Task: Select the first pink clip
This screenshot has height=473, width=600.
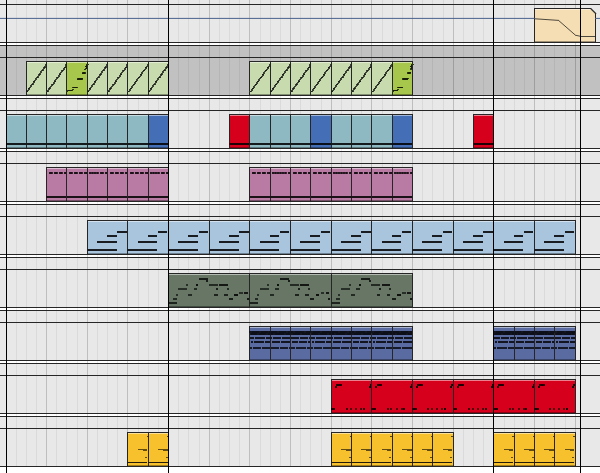Action: (56, 184)
